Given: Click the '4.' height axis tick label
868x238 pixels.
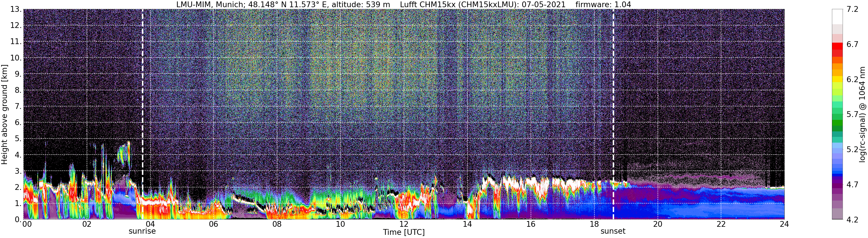Looking at the screenshot, I should (18, 155).
